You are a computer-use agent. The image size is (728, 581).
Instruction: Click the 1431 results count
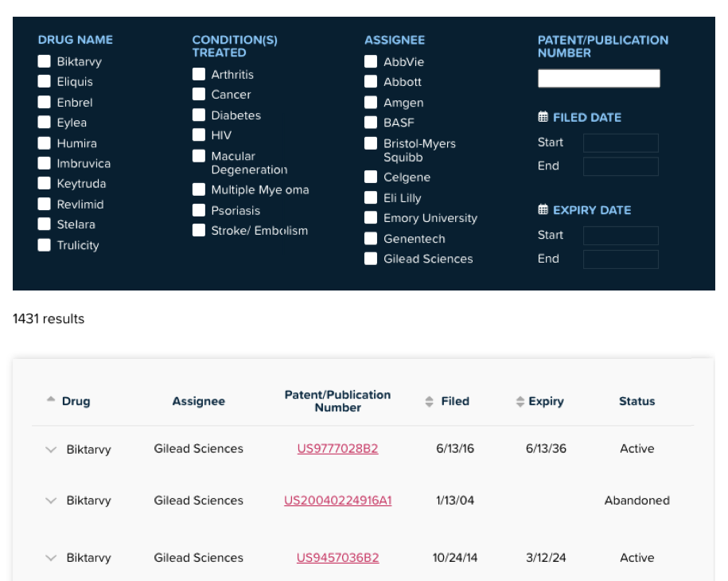point(49,318)
